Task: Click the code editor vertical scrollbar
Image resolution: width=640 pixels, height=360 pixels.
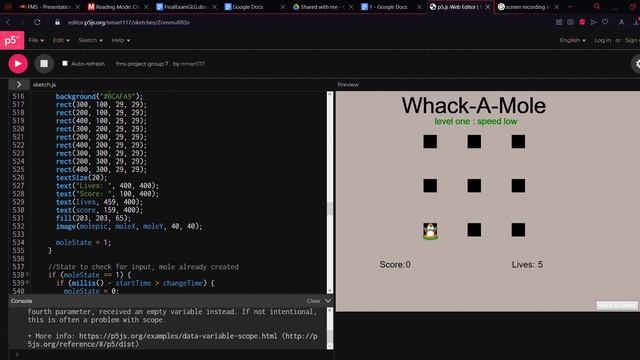Action: 330,193
